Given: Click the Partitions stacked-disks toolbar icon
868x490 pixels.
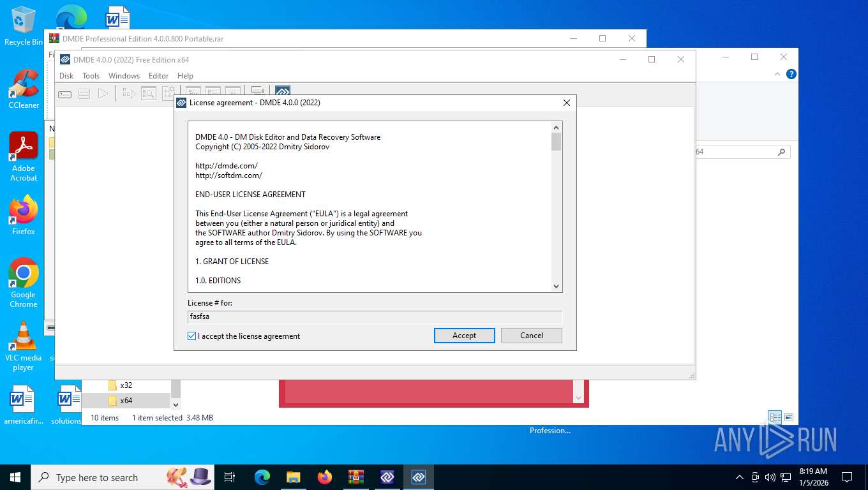Looking at the screenshot, I should (84, 94).
